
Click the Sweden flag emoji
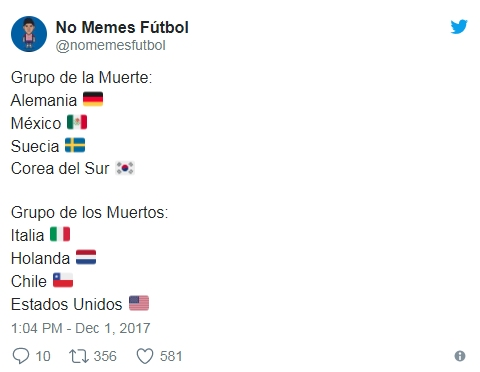tap(75, 145)
